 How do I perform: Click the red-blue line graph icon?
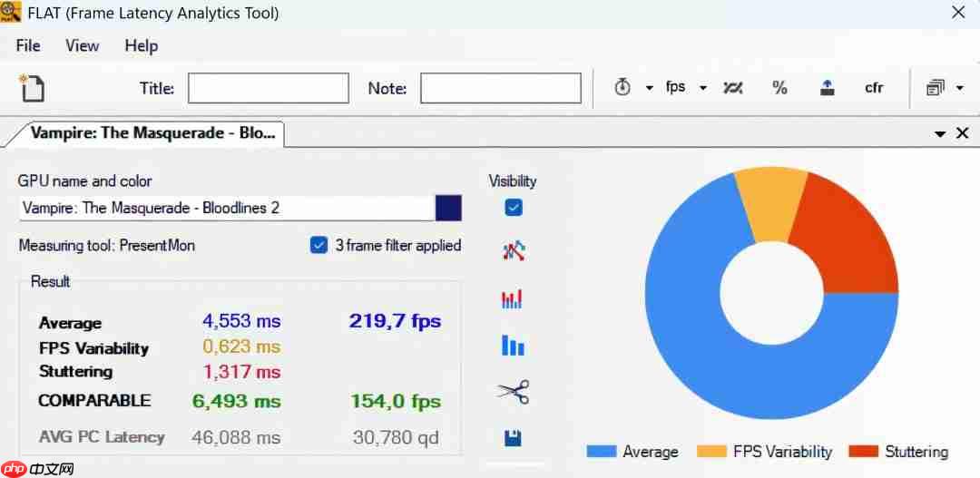pos(514,251)
